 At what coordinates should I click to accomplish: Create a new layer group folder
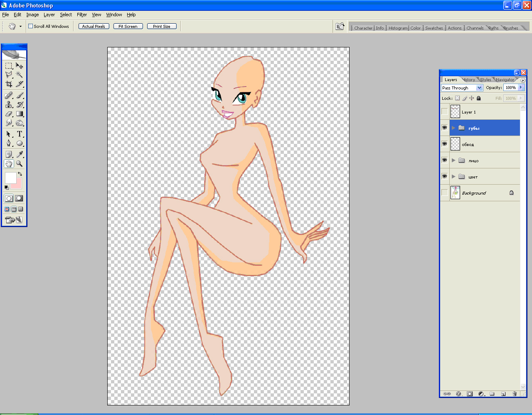492,393
